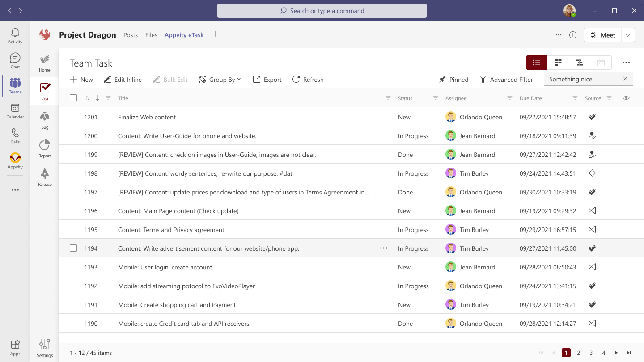This screenshot has height=362, width=644.
Task: Open the Files tab of Project Dragon
Action: (151, 34)
